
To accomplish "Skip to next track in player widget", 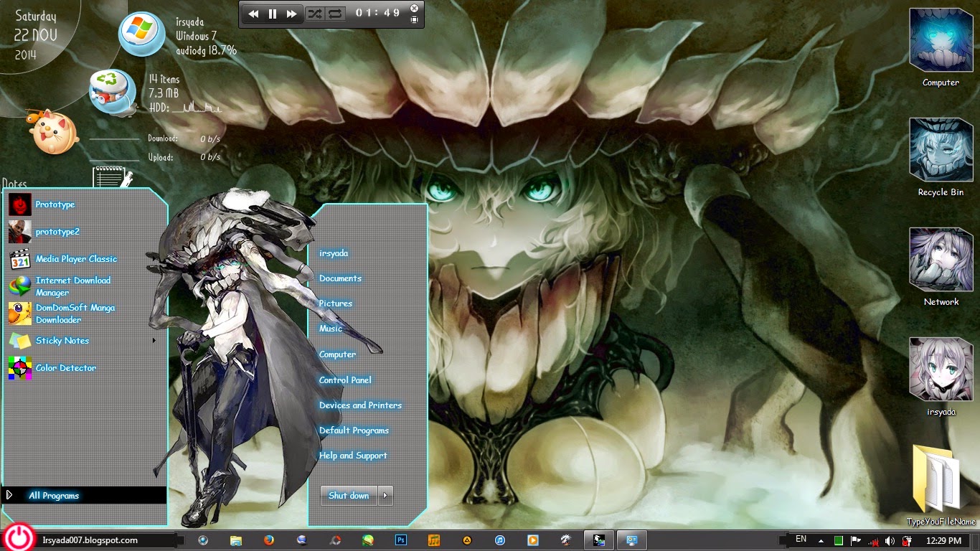I will click(x=291, y=14).
